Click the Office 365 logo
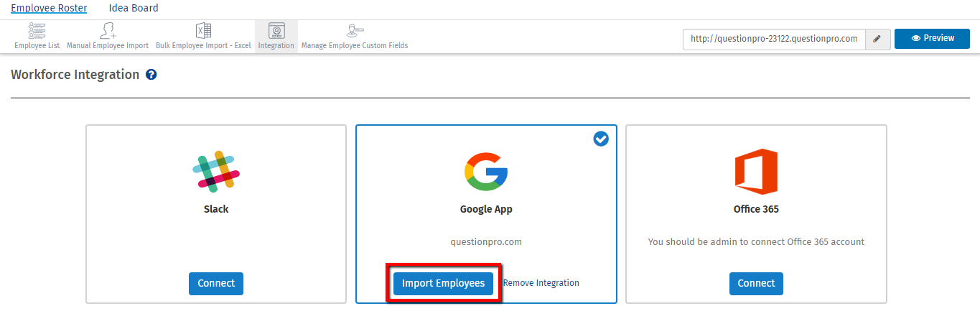 [x=756, y=172]
